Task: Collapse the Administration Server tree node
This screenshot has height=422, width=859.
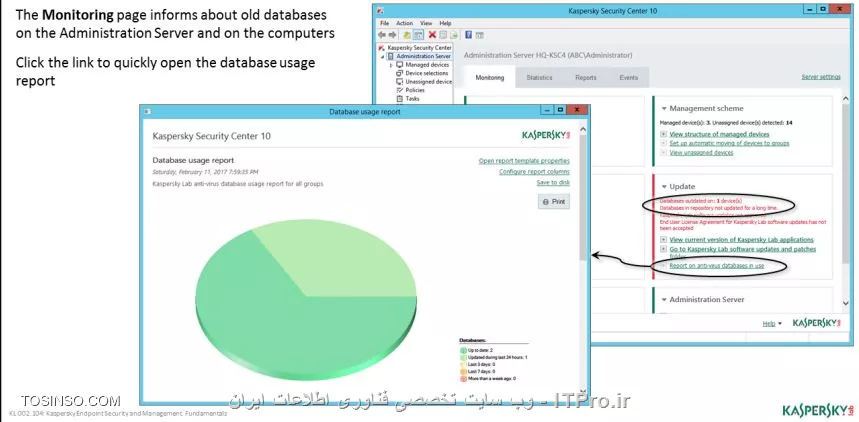Action: [x=383, y=56]
